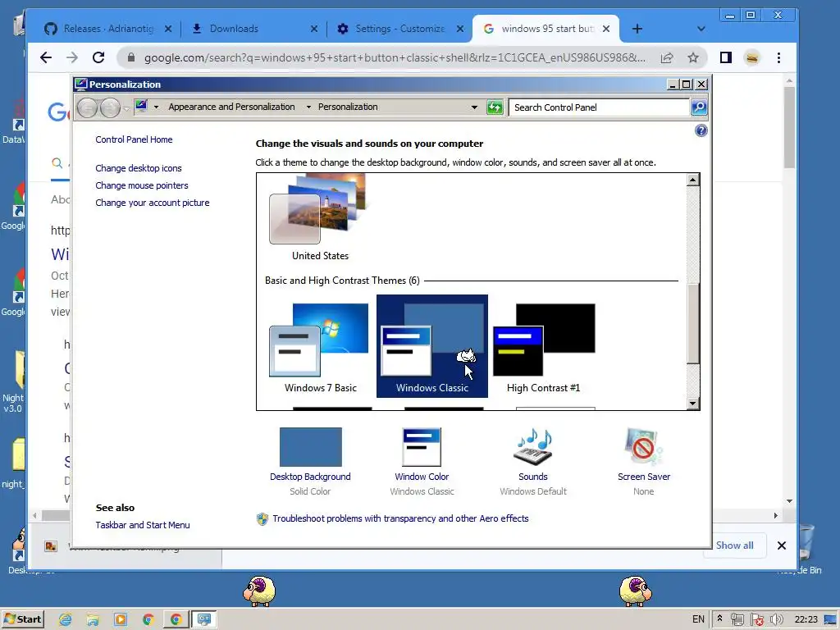This screenshot has width=840, height=630.
Task: Reload the Google search page in Chrome
Action: click(x=98, y=58)
